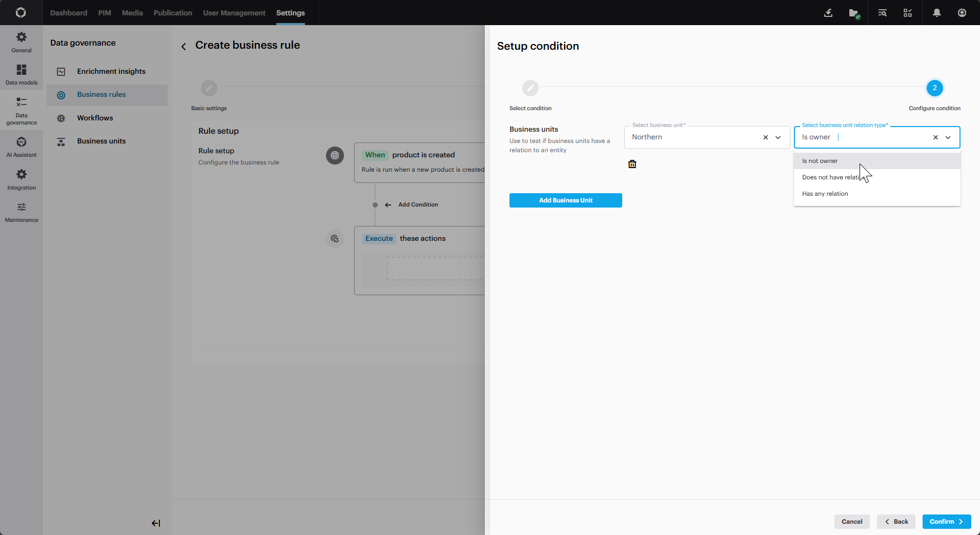The image size is (980, 535).
Task: Click the trash icon to delete business unit
Action: click(632, 164)
